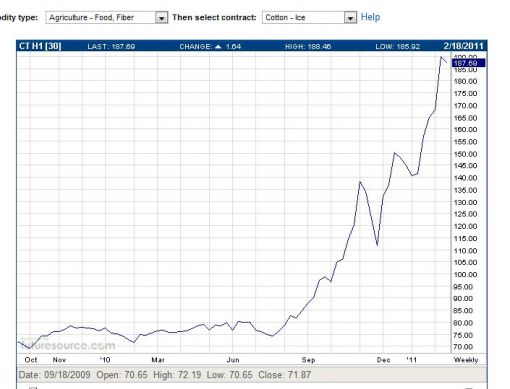Click the Weekly interval label on the chart

(466, 360)
